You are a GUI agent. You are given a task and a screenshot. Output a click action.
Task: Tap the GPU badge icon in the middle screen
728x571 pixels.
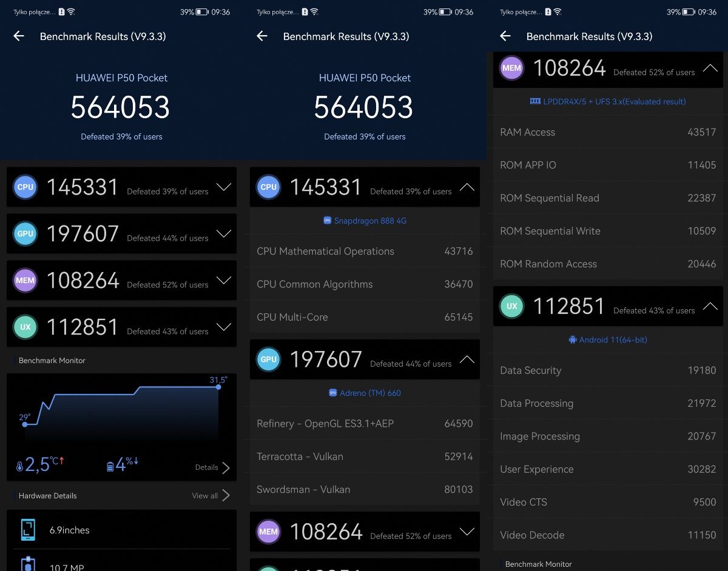[x=269, y=359]
